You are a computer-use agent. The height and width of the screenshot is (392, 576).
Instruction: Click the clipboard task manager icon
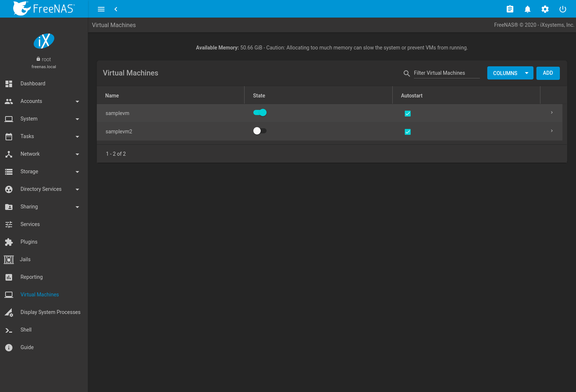[510, 9]
